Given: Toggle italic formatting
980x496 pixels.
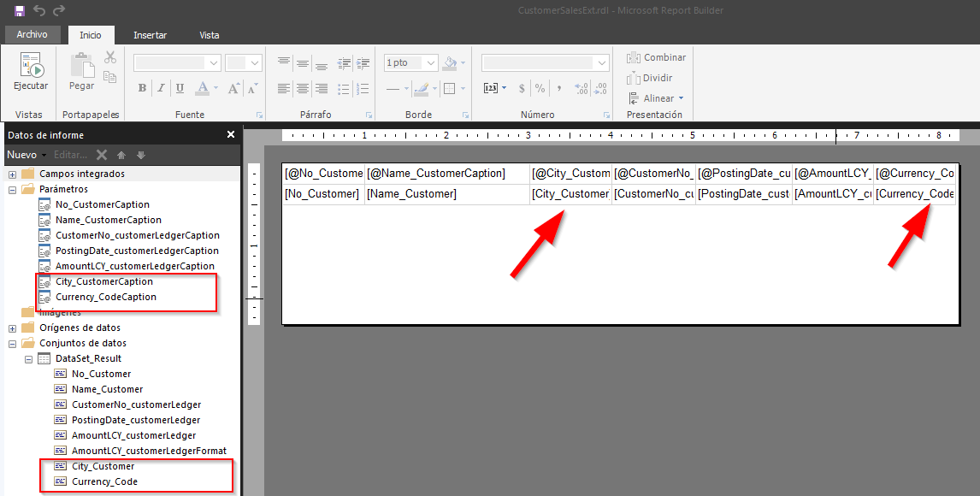Looking at the screenshot, I should (161, 88).
